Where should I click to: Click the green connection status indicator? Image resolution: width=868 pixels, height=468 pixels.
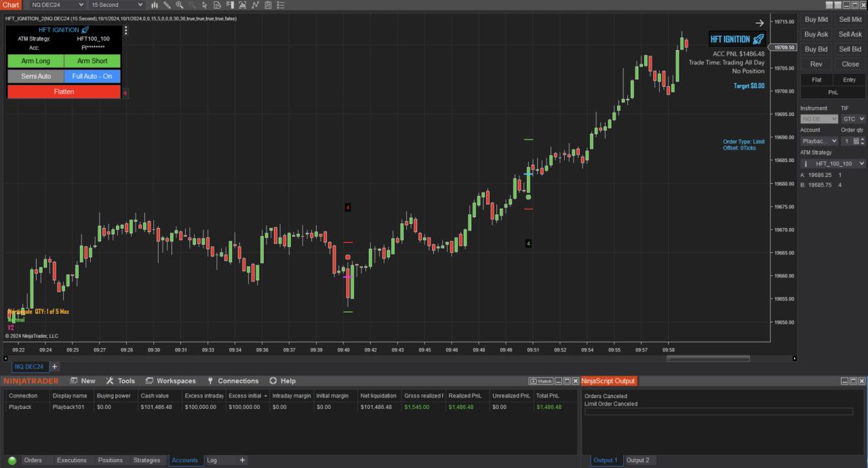coord(12,461)
